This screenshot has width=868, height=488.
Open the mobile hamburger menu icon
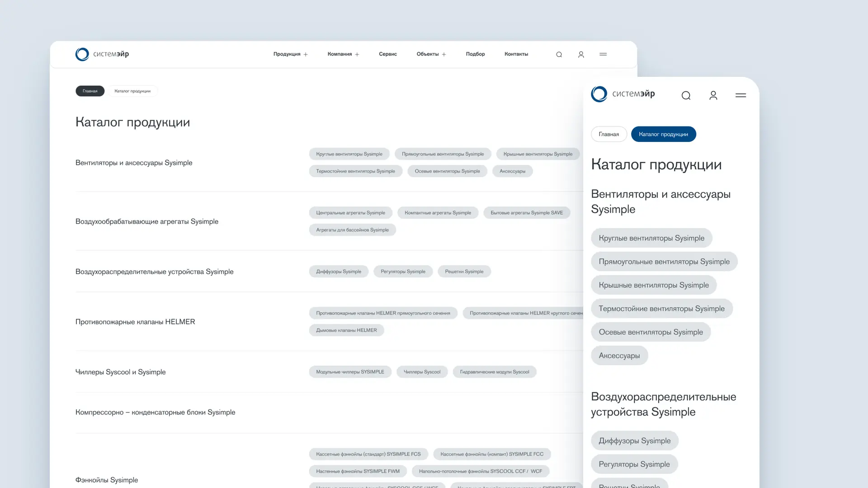pyautogui.click(x=741, y=95)
